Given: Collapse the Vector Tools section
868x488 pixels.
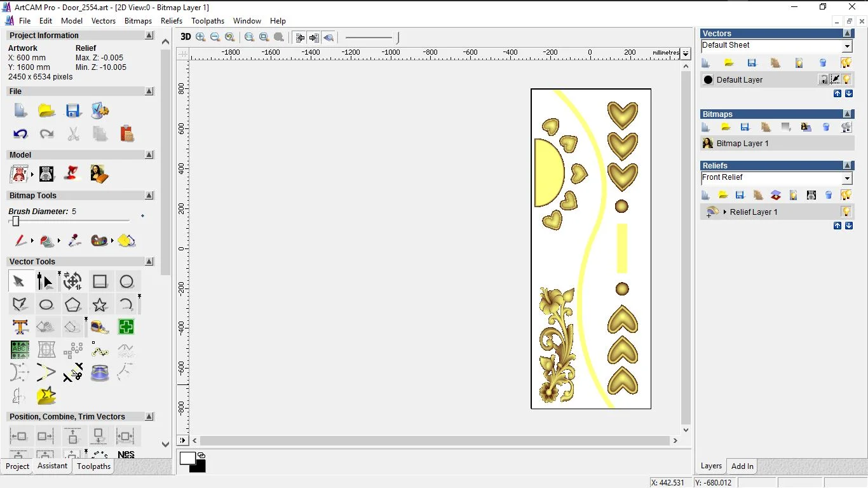Looking at the screenshot, I should [149, 262].
